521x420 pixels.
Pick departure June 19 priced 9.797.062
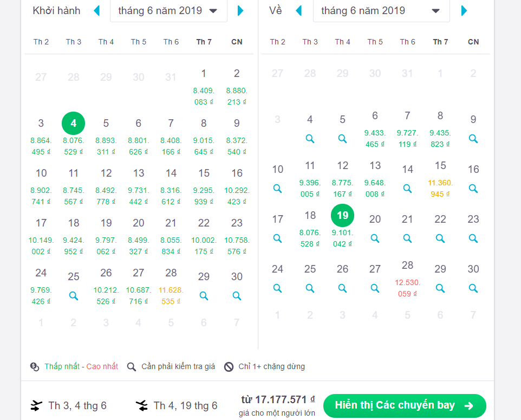coord(106,236)
